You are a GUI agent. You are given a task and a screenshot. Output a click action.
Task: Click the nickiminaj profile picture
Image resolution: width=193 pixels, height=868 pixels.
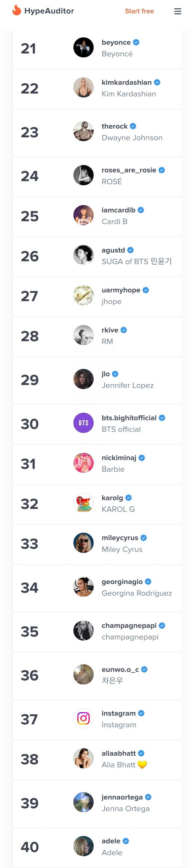pos(83,463)
